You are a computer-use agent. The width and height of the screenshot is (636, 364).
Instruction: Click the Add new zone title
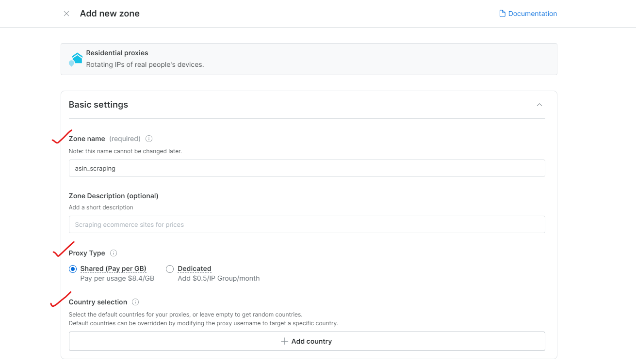110,14
